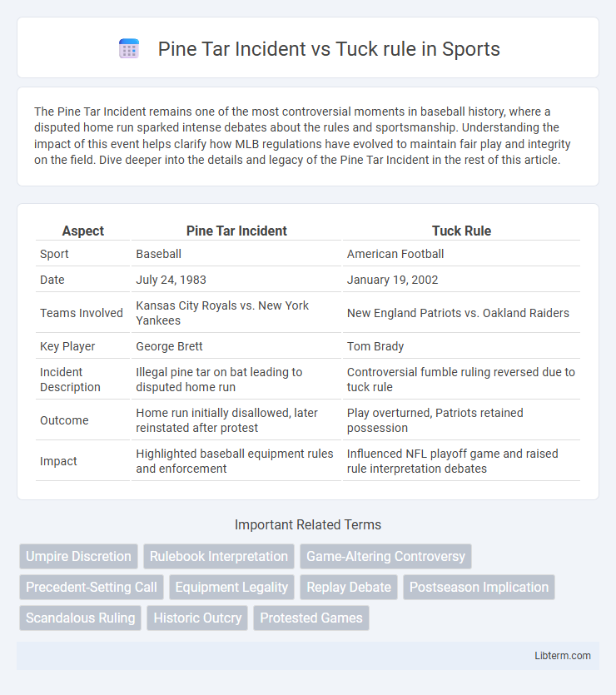Image resolution: width=616 pixels, height=695 pixels.
Task: Select the Incident Description row label
Action: [x=83, y=379]
